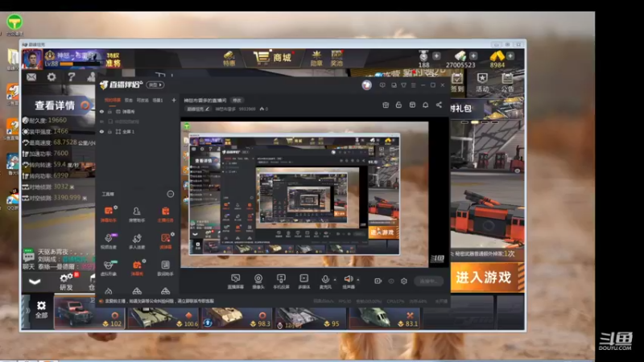Select the third scene tab
The height and width of the screenshot is (362, 644).
142,100
